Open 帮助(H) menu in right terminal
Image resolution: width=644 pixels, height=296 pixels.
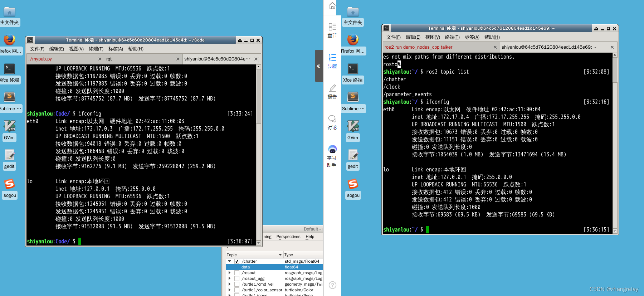click(492, 37)
